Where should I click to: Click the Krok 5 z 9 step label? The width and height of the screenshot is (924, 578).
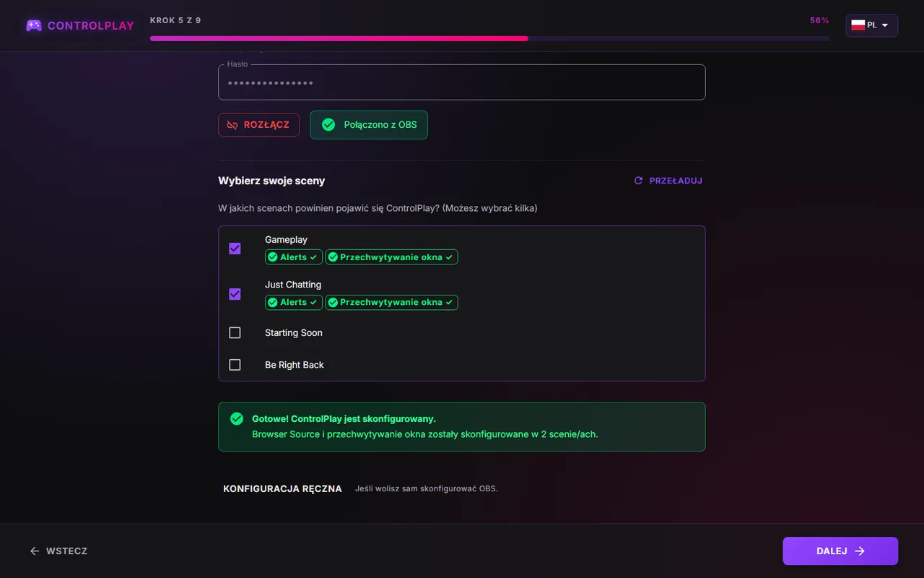pos(175,21)
